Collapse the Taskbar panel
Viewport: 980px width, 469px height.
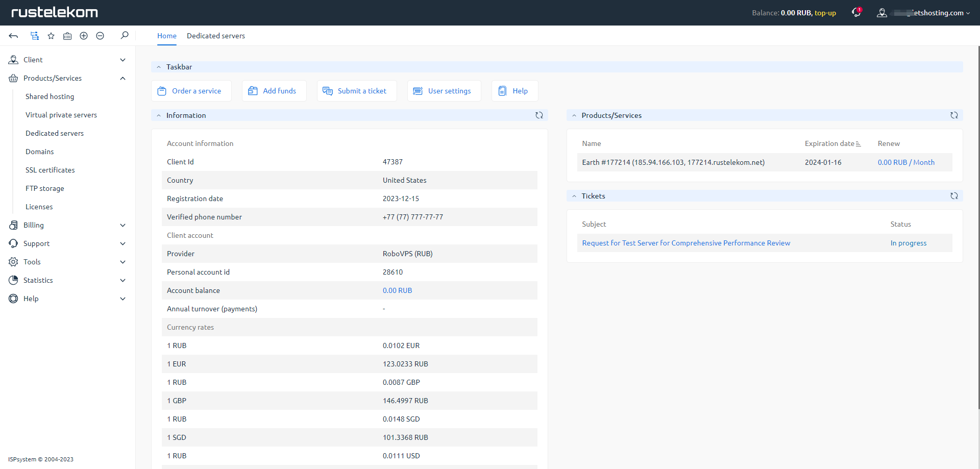coord(159,67)
